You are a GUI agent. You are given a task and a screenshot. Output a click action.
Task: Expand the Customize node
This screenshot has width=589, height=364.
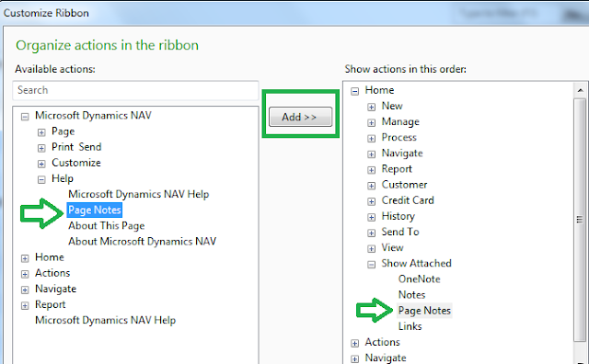(41, 164)
